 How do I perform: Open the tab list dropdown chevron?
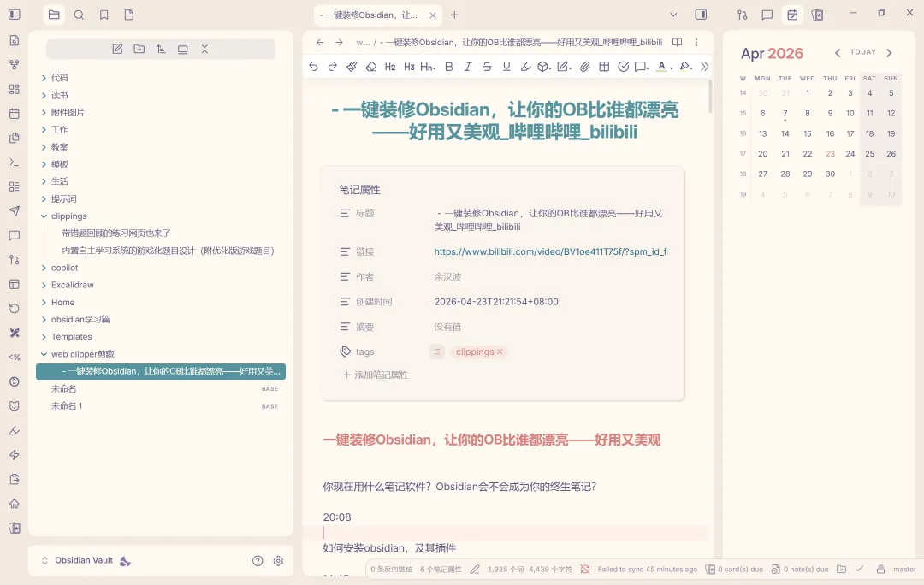pyautogui.click(x=673, y=15)
